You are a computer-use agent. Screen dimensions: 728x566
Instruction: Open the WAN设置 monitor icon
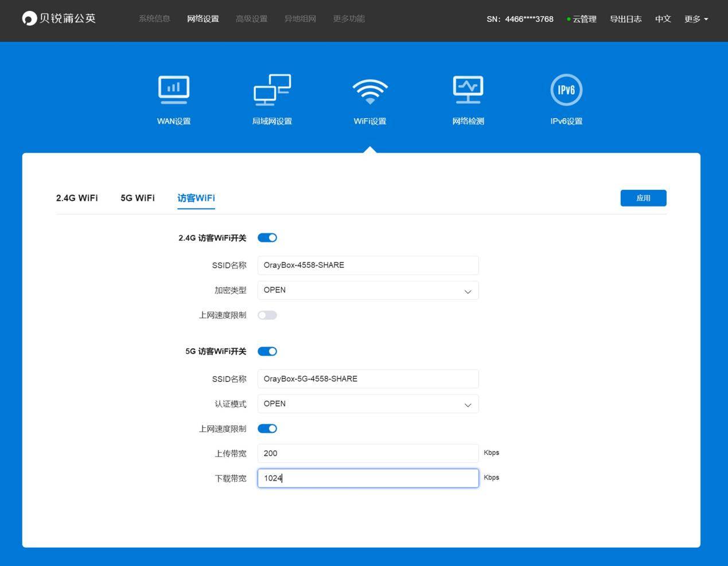(x=174, y=90)
